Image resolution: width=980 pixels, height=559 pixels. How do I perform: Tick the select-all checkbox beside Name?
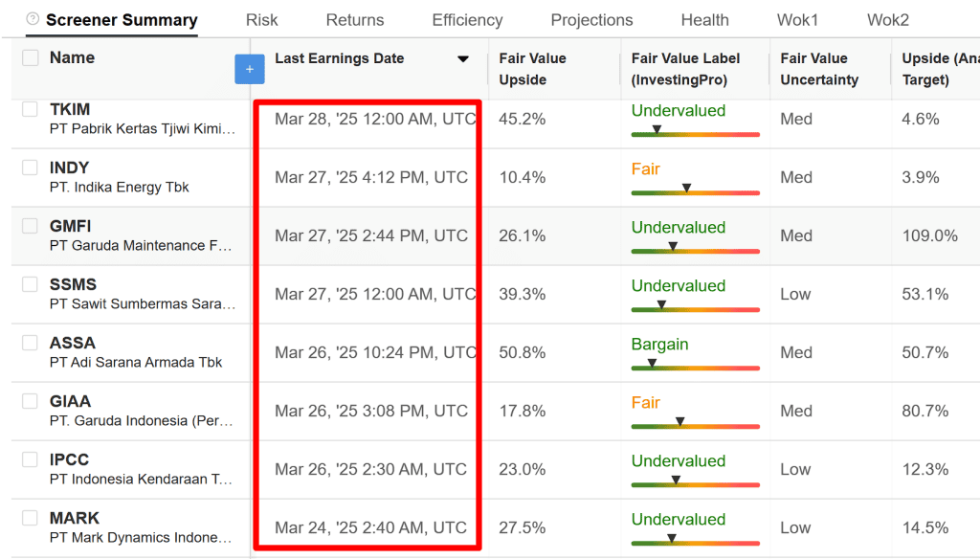coord(31,58)
